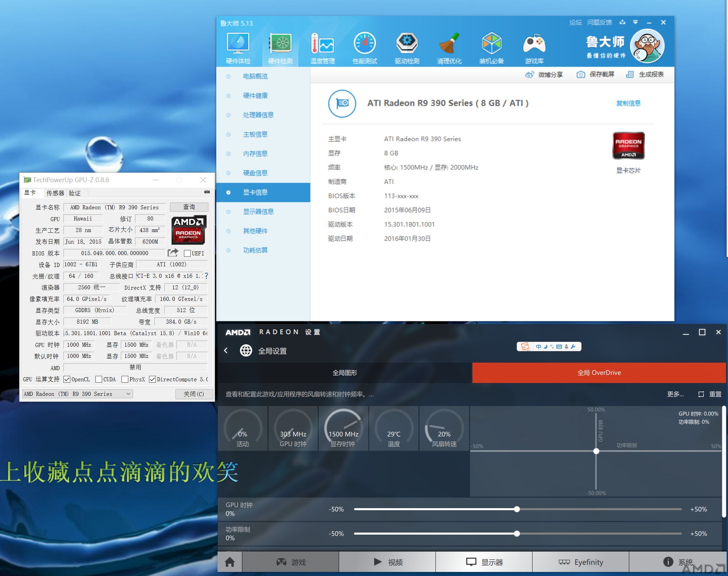Click the 重置 reset icon in OverDrive

701,394
